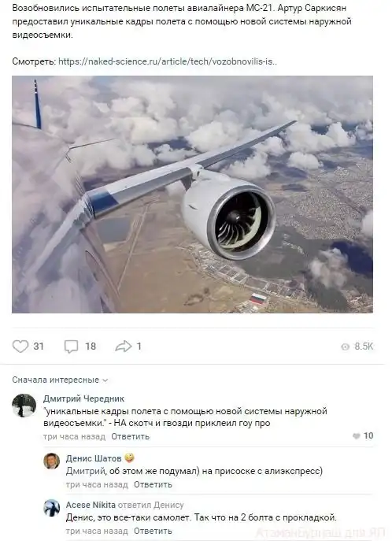Image resolution: width=392 pixels, height=541 pixels.
Task: Share the post using arrow icon
Action: [x=124, y=346]
